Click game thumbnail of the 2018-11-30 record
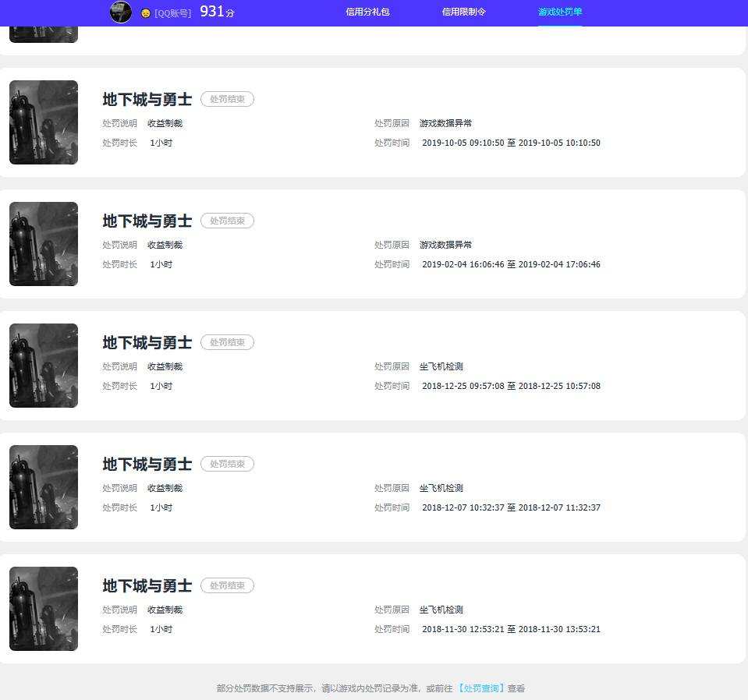The height and width of the screenshot is (700, 748). click(x=44, y=609)
